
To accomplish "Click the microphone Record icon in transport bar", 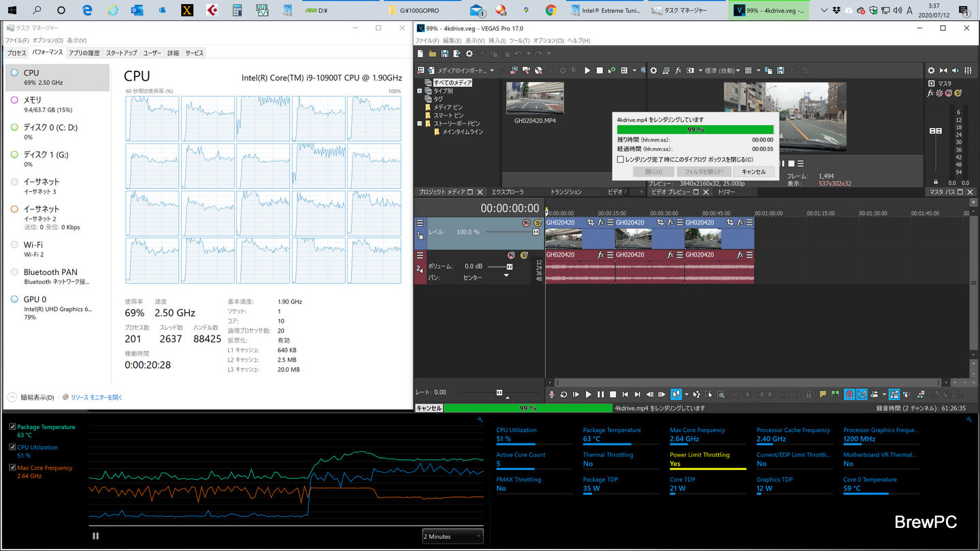I will coord(552,394).
